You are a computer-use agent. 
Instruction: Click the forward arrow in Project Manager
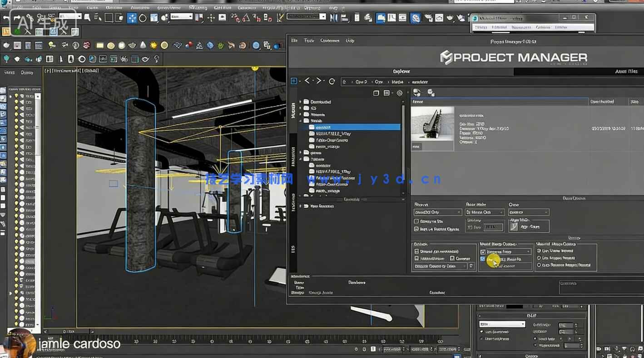coord(319,81)
